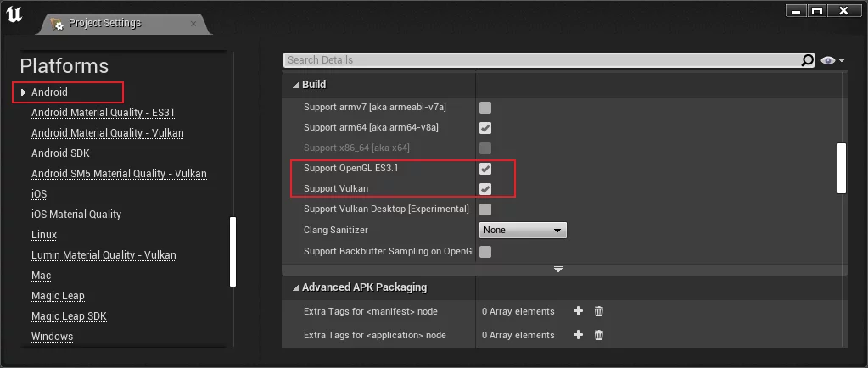Click the platforms list scrollbar

[233, 252]
